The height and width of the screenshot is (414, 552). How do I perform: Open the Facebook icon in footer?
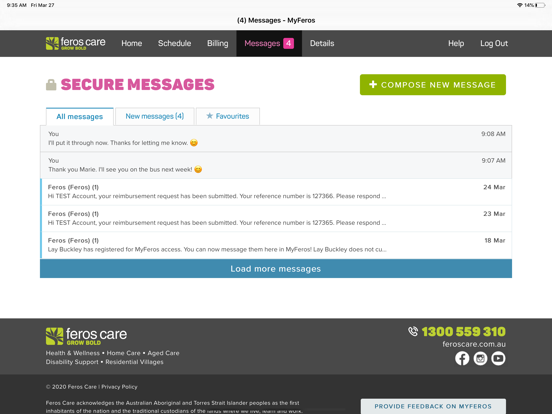coord(462,358)
